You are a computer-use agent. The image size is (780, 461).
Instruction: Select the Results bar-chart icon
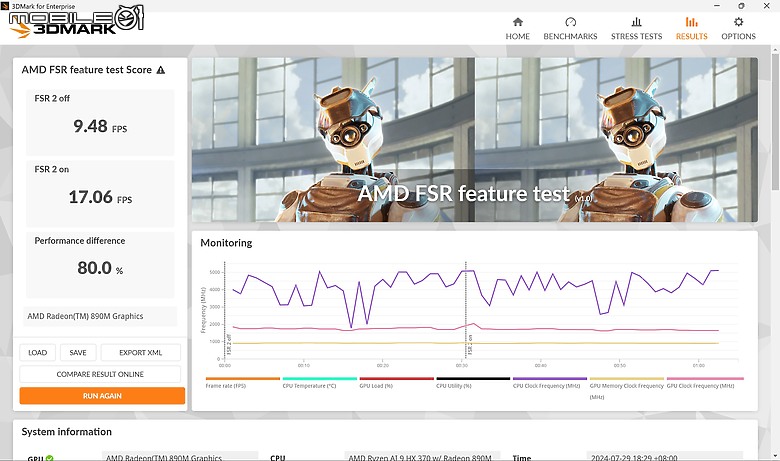tap(691, 22)
